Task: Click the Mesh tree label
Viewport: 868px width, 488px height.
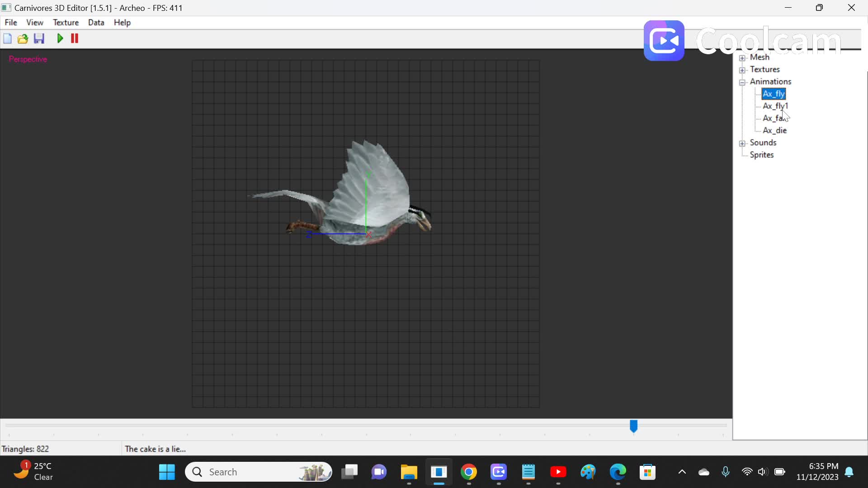Action: tap(759, 57)
